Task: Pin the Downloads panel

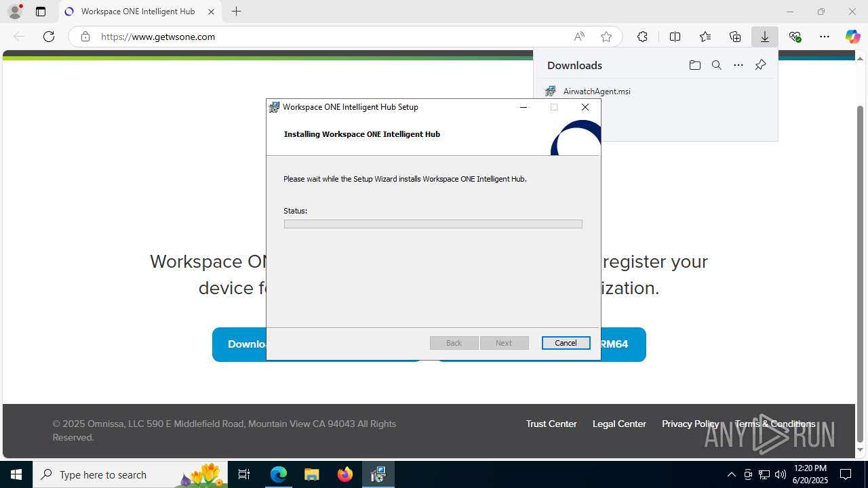Action: (760, 65)
